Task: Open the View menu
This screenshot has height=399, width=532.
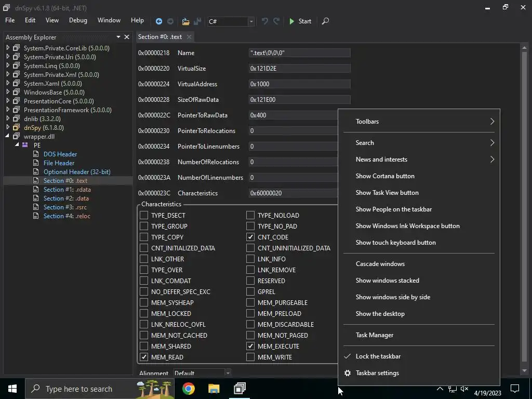Action: click(x=52, y=20)
